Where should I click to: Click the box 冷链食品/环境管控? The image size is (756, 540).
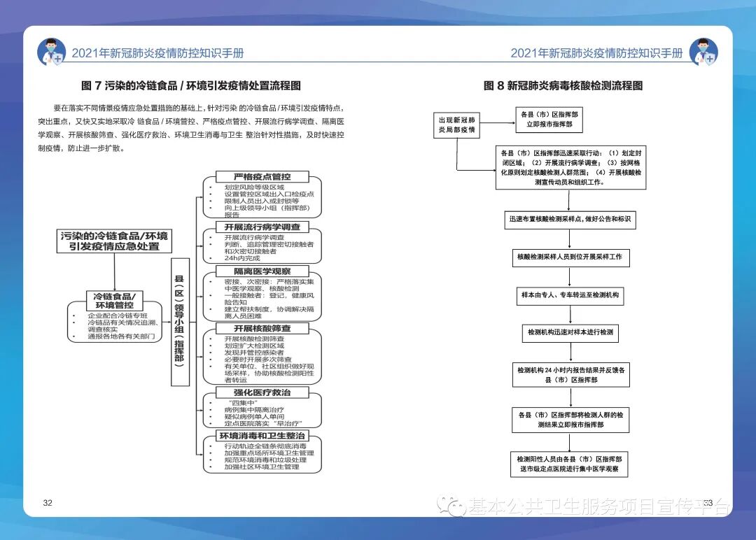(x=114, y=301)
